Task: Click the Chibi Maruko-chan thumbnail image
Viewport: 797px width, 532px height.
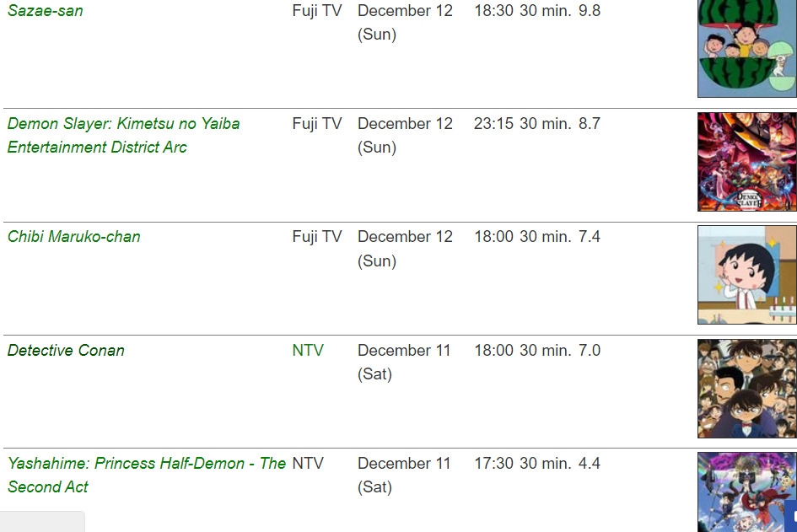Action: (746, 275)
